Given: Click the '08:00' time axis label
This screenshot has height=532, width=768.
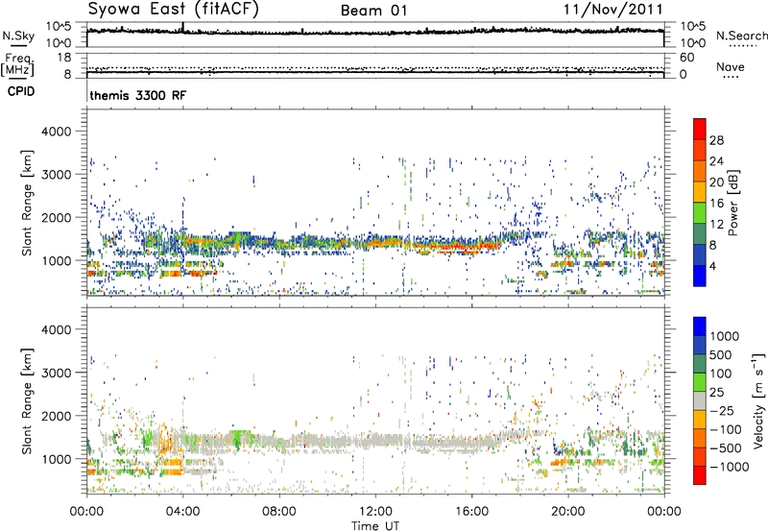Looking at the screenshot, I should 278,512.
